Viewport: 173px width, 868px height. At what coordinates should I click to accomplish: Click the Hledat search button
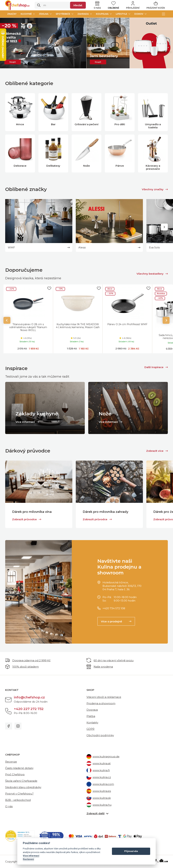pos(78,5)
